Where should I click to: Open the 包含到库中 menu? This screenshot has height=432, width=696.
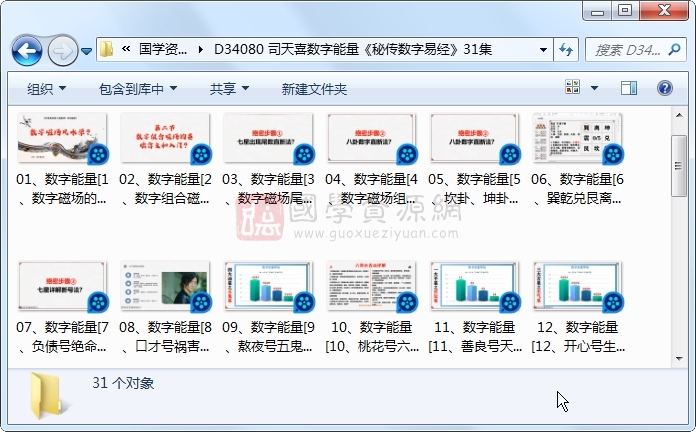pyautogui.click(x=138, y=89)
